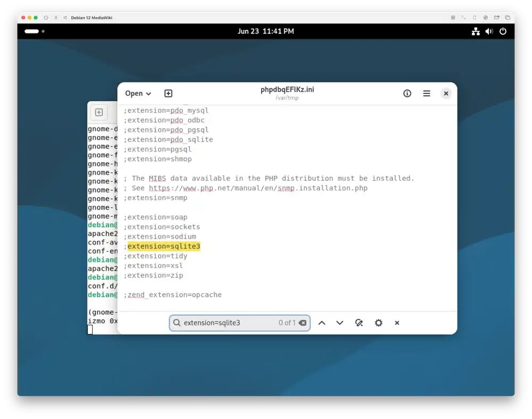Clear the search field text
This screenshot has width=532, height=419.
click(303, 323)
